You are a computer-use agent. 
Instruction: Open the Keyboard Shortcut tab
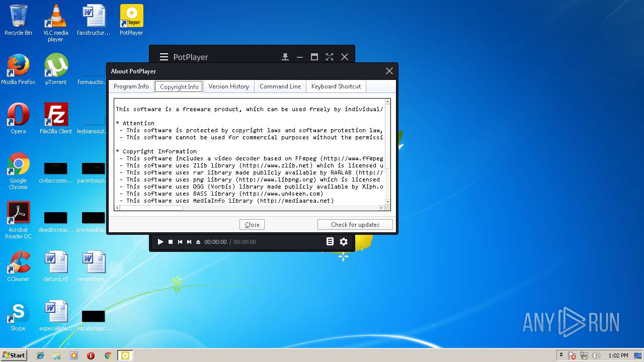[336, 86]
